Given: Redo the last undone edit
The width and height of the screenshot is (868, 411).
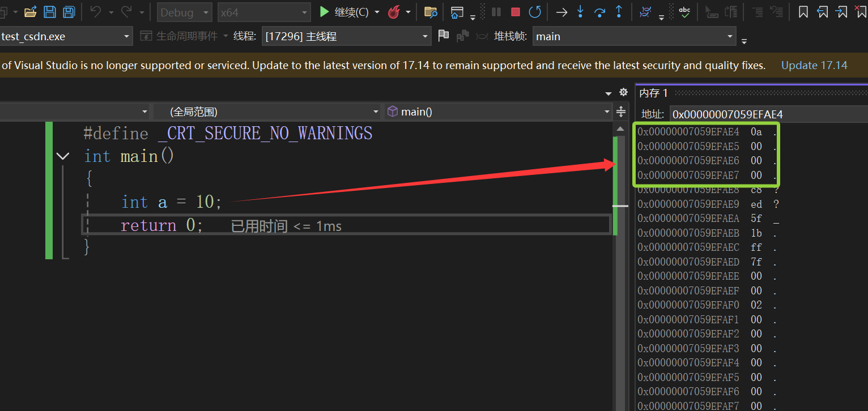Looking at the screenshot, I should point(126,12).
